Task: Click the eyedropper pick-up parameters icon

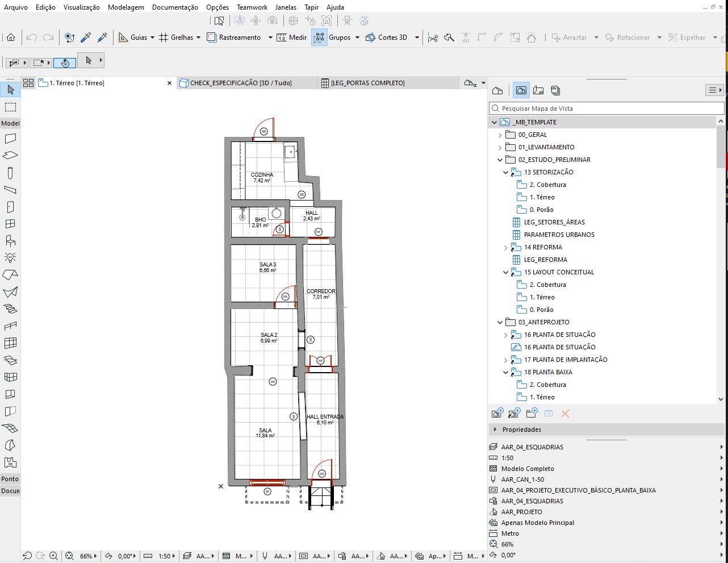Action: click(x=86, y=37)
